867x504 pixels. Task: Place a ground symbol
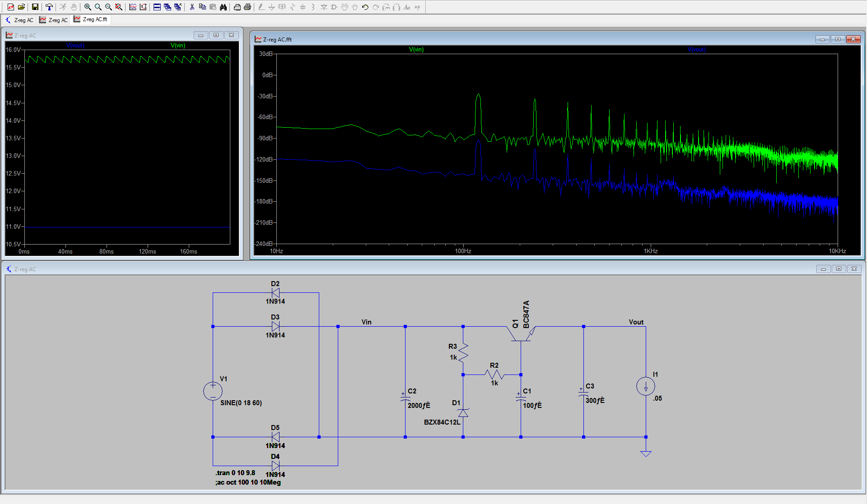click(x=271, y=7)
